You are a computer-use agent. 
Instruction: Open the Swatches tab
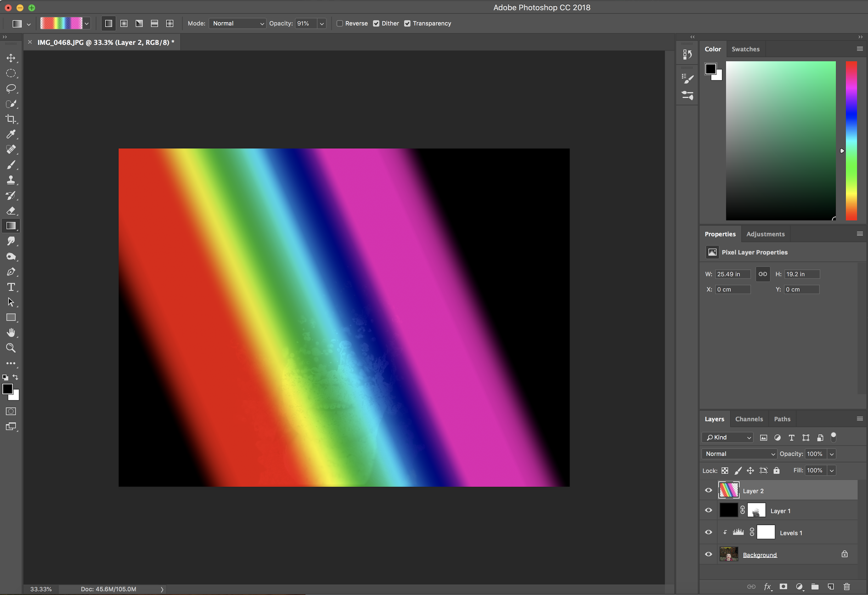pos(745,49)
